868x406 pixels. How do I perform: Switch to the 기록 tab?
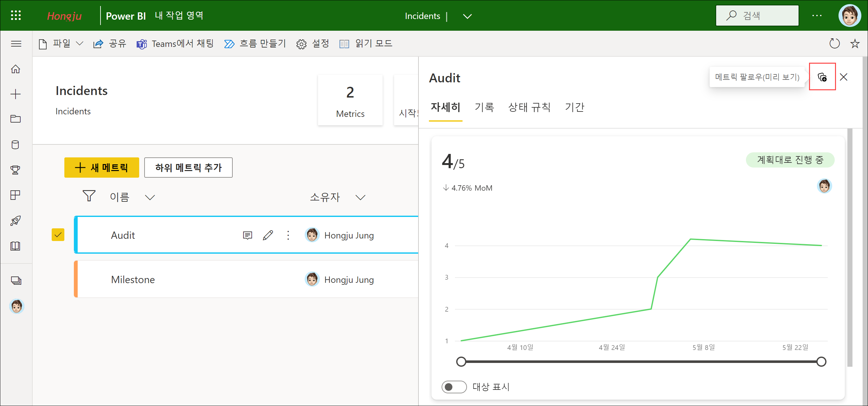(484, 107)
